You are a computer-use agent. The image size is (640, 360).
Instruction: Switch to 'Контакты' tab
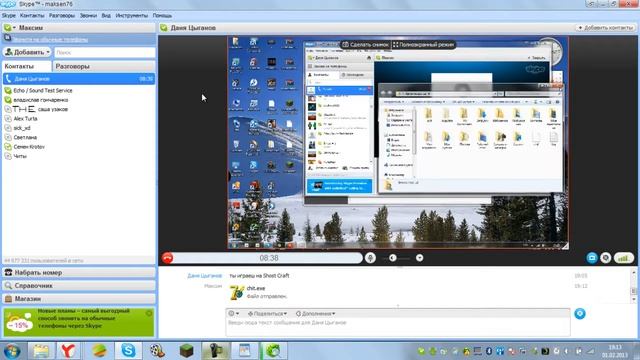(x=27, y=66)
